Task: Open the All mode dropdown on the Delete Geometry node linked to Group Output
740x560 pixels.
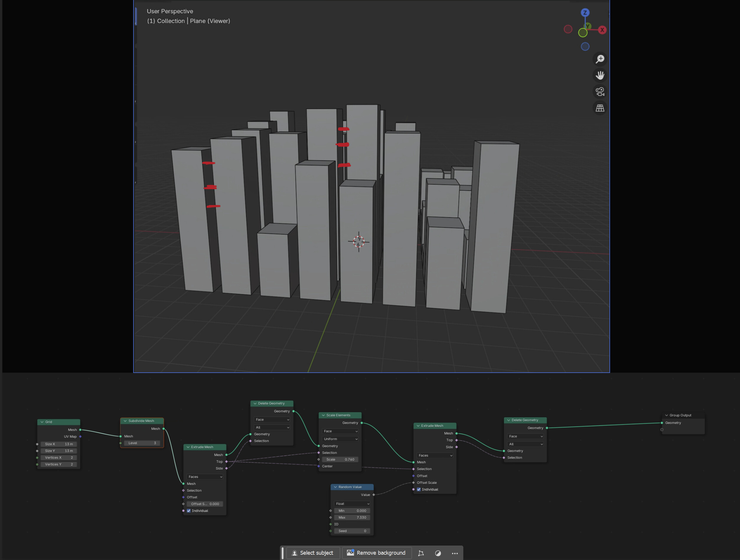Action: (x=526, y=444)
